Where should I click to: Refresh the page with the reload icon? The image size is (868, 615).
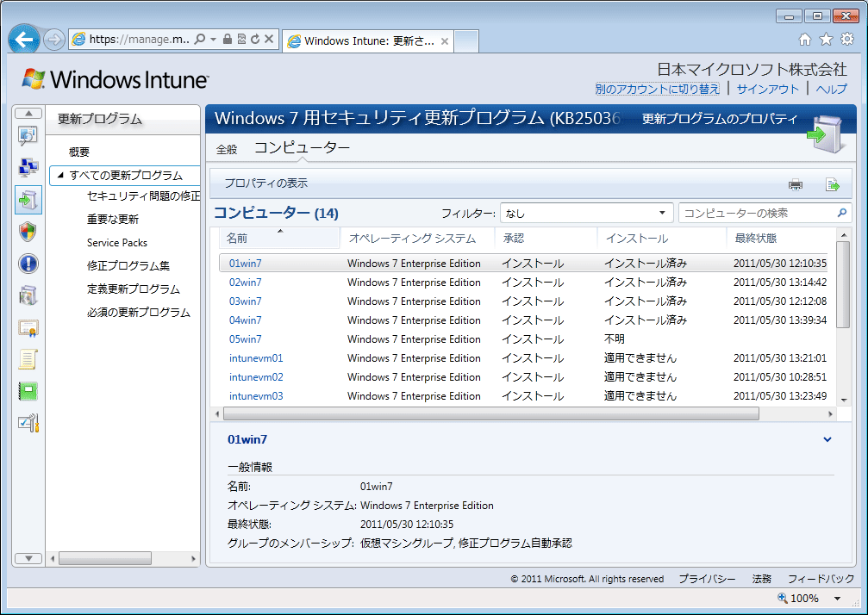pos(255,39)
